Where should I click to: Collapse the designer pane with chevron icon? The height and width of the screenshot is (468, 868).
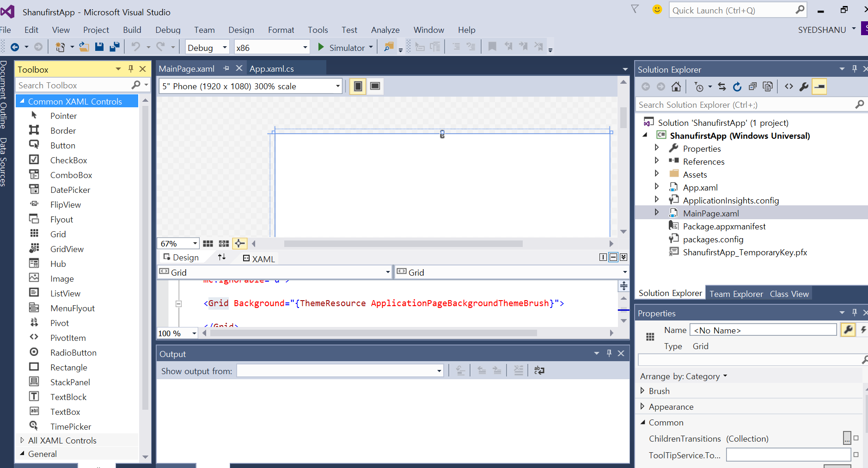coord(623,257)
